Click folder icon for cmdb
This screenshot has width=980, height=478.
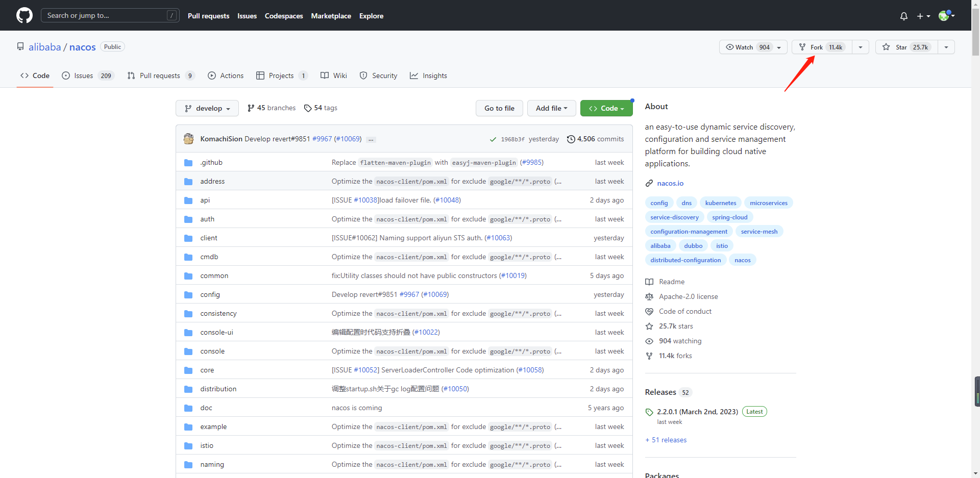tap(188, 257)
